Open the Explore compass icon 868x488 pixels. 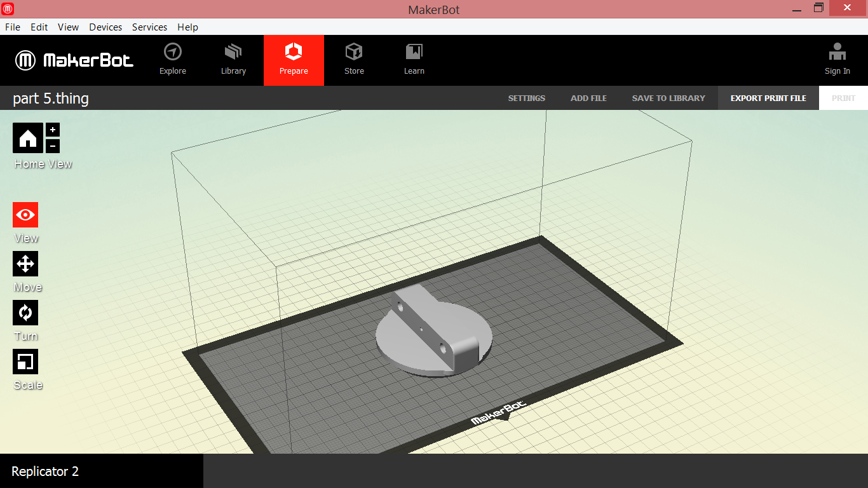tap(172, 52)
